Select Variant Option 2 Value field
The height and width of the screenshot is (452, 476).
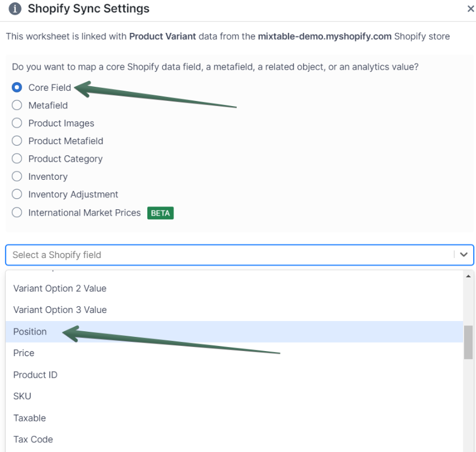point(59,288)
